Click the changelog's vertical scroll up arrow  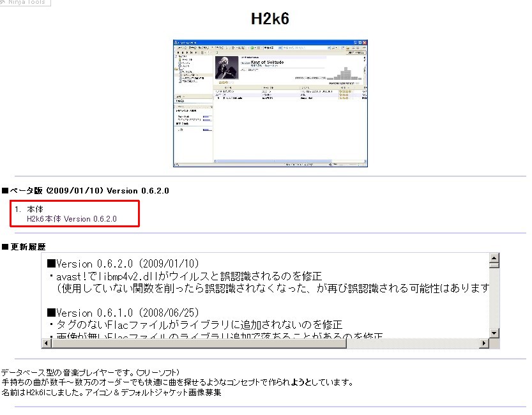pos(494,258)
